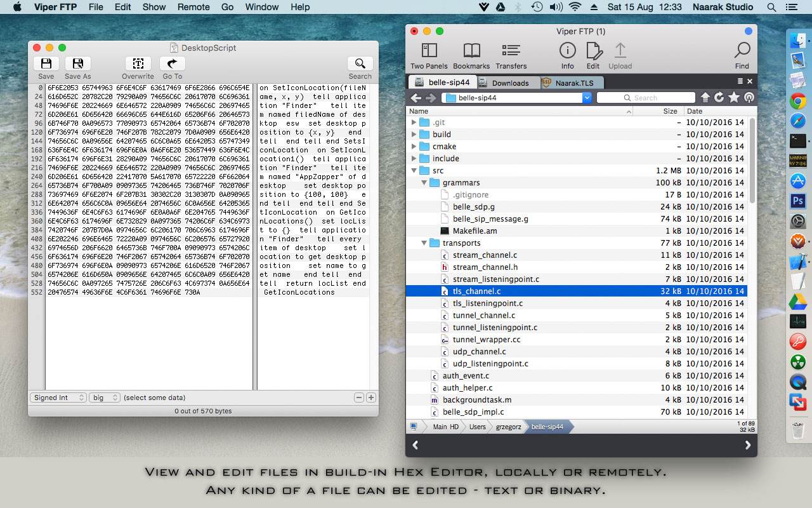Click the minus button in hex editor
This screenshot has height=508, width=812.
click(x=359, y=398)
